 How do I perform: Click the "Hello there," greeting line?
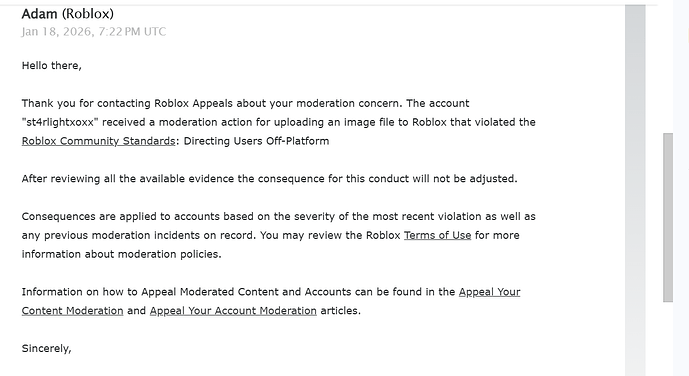click(x=51, y=66)
